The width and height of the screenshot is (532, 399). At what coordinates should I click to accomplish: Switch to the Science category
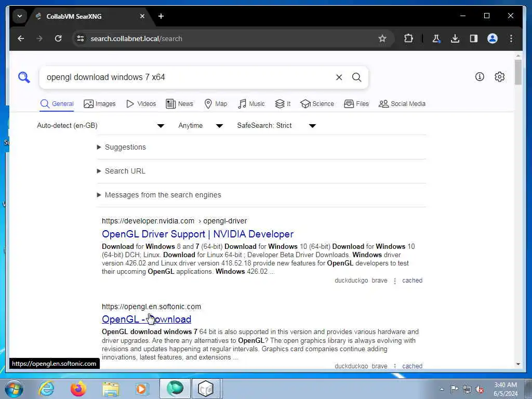click(317, 104)
